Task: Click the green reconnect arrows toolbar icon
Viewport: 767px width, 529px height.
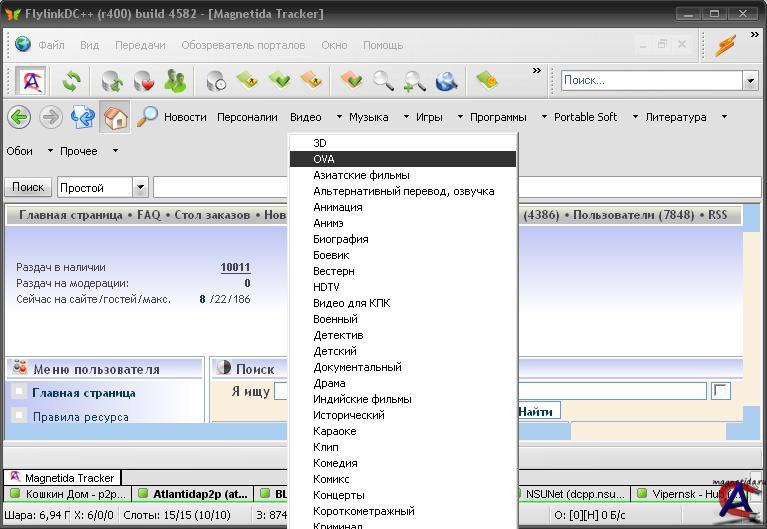Action: pyautogui.click(x=71, y=81)
